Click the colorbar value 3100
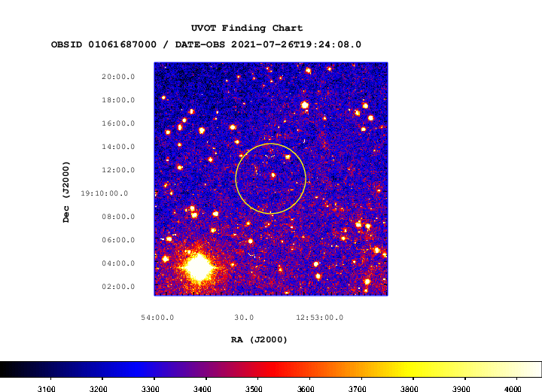 pos(47,389)
